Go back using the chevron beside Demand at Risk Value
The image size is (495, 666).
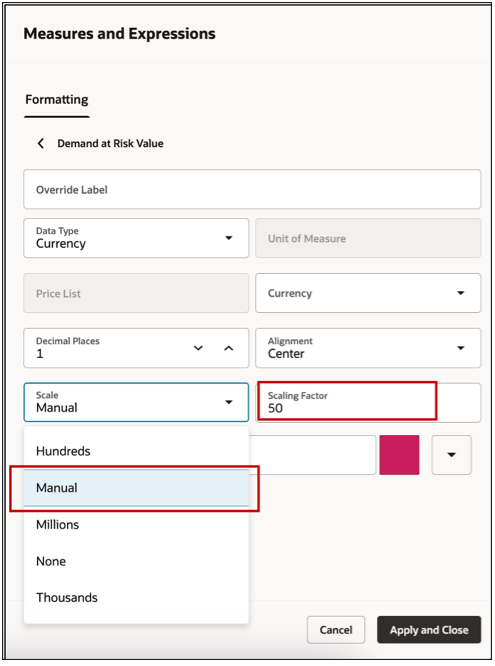click(x=41, y=144)
